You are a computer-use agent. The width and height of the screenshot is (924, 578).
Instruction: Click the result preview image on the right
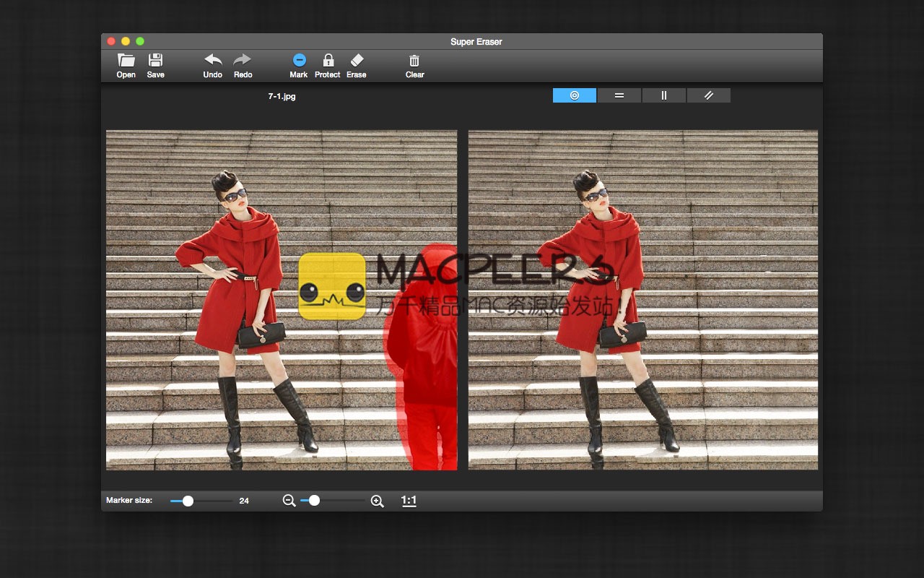[642, 300]
